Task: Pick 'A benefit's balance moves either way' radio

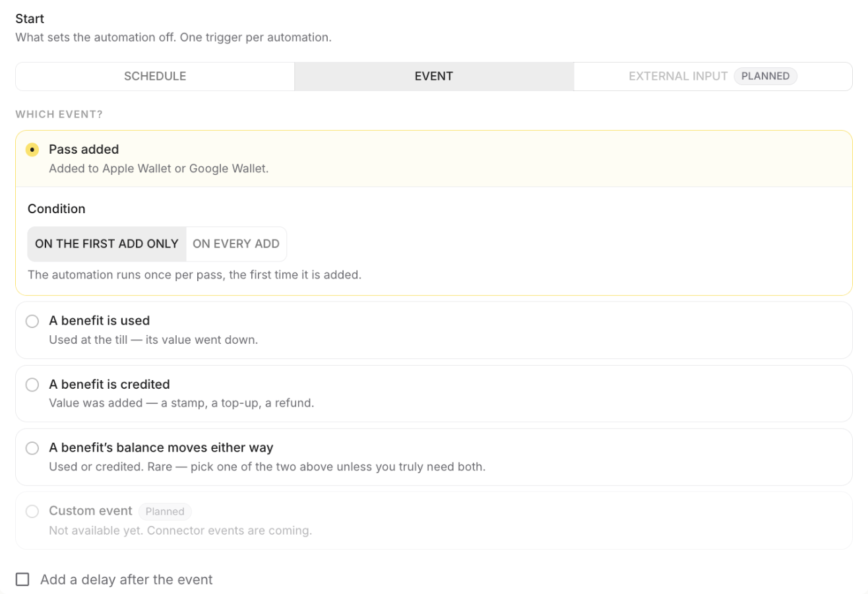Action: click(x=32, y=448)
